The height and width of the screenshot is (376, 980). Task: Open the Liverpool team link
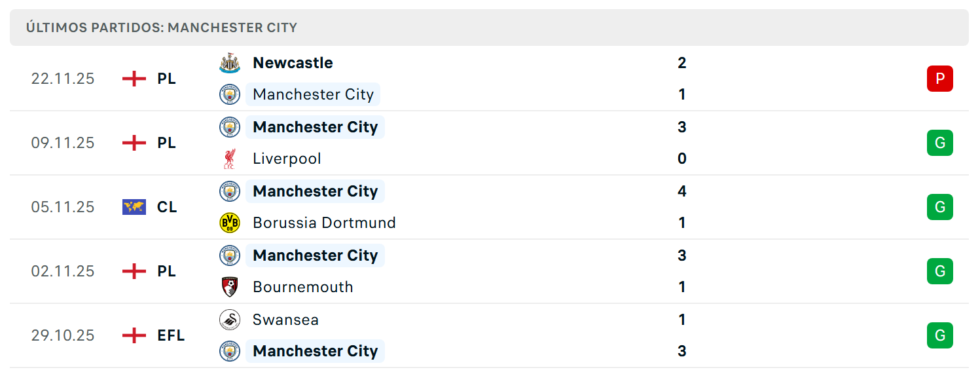pos(287,159)
